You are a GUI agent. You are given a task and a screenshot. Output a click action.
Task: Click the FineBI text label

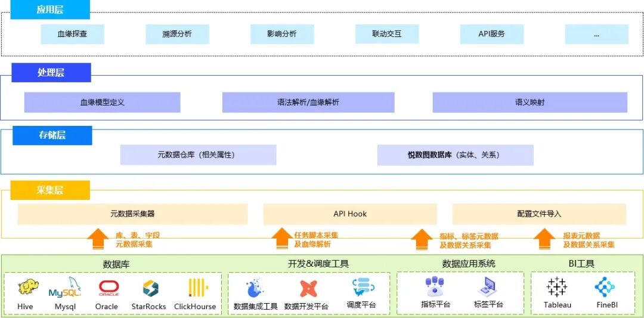[x=607, y=305]
